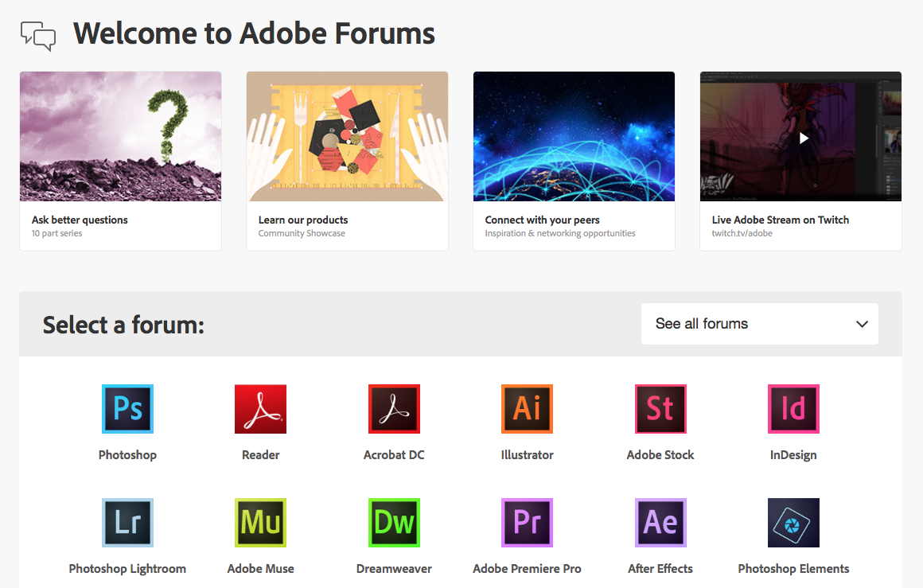Click the 'twitch.tv/adobe' subtitle text
The width and height of the screenshot is (923, 588).
742,233
